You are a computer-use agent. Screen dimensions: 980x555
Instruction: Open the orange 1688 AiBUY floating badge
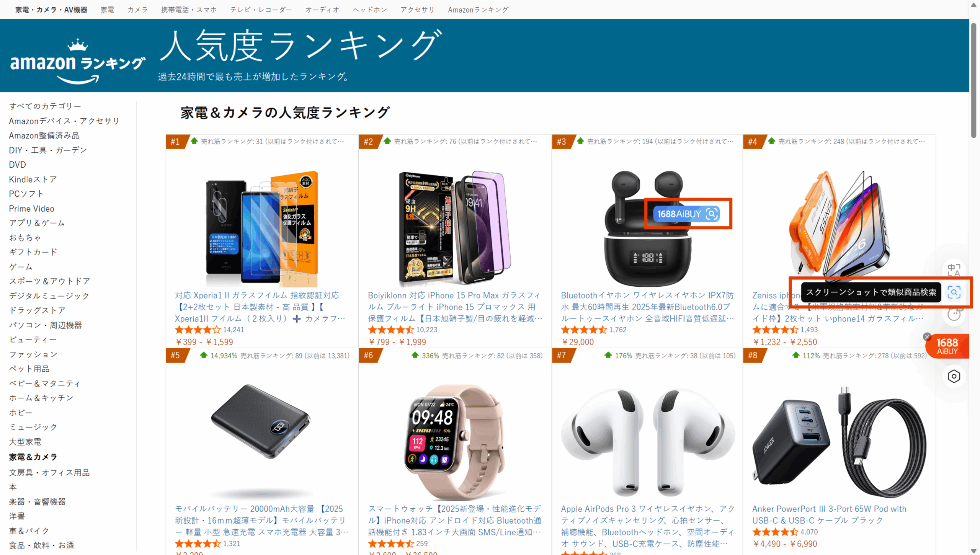coord(947,346)
